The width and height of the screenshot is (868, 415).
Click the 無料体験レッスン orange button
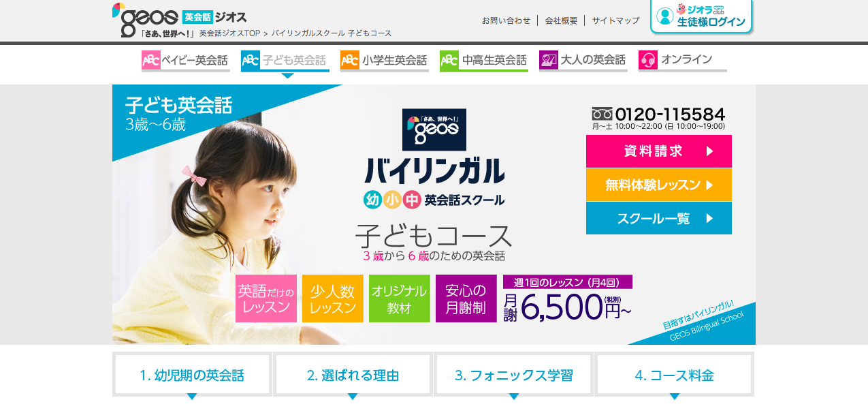click(x=658, y=185)
